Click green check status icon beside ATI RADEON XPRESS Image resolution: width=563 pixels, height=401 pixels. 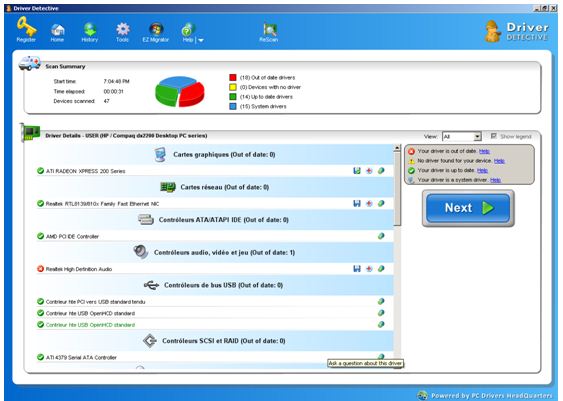(x=40, y=171)
